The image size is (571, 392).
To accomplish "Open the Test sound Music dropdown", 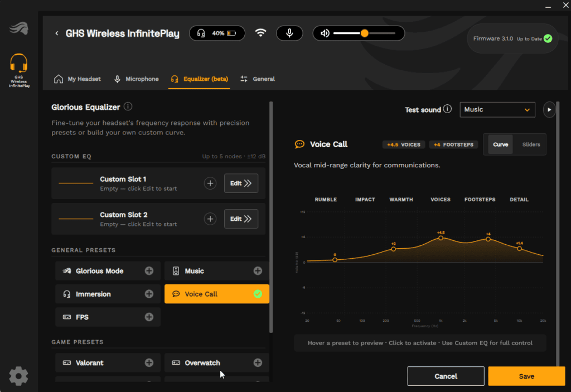I will (x=497, y=110).
